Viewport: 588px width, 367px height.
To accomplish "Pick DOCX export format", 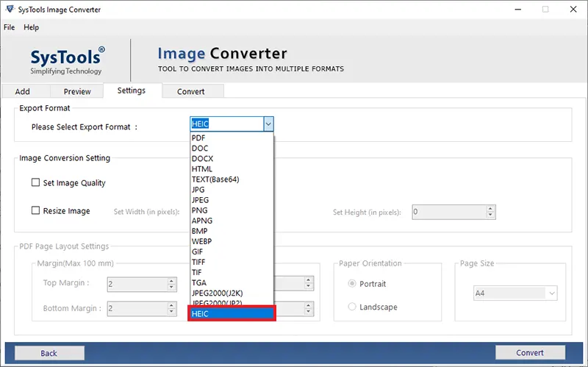I will 232,158.
